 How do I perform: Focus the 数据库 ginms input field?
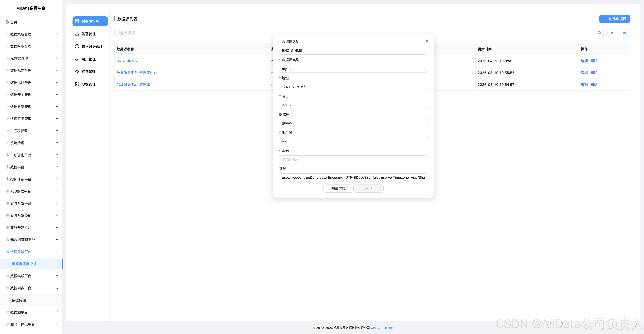click(353, 123)
